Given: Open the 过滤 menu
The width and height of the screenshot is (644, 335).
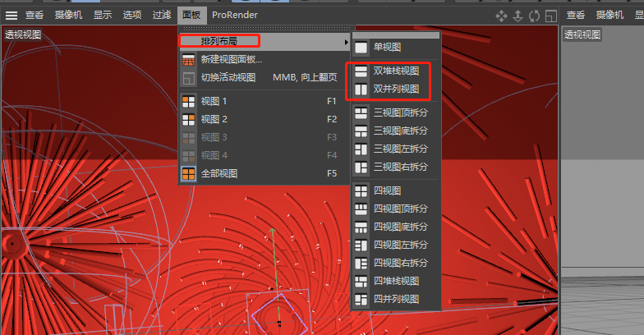Looking at the screenshot, I should click(162, 15).
